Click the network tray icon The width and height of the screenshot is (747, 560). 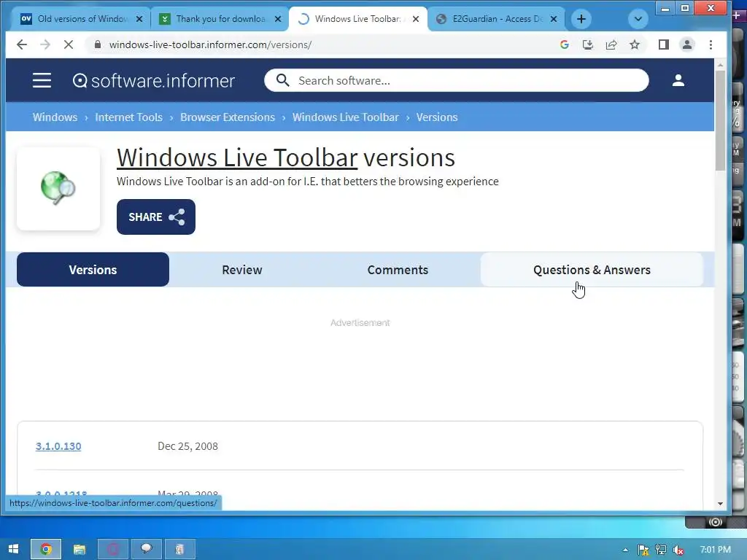click(x=661, y=550)
